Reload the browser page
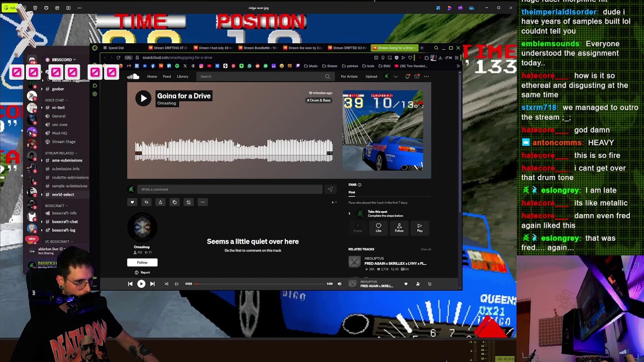Screen dimensions: 644x362 click(118, 57)
